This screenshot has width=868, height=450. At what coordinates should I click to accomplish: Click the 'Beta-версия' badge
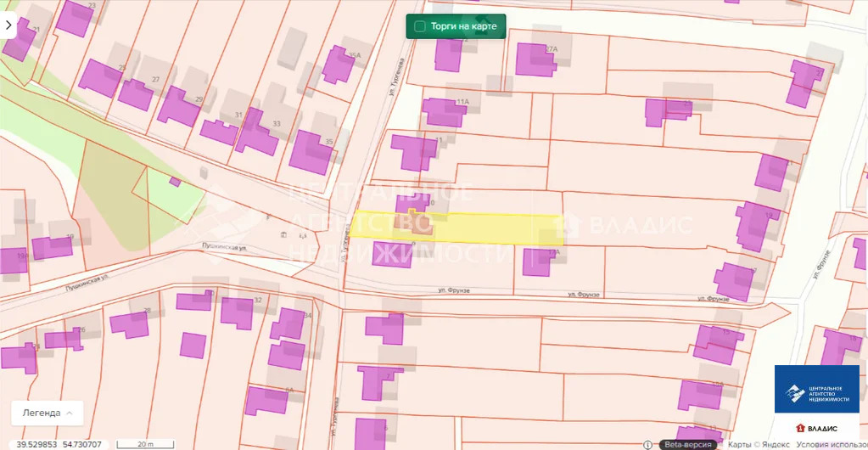[x=688, y=444]
